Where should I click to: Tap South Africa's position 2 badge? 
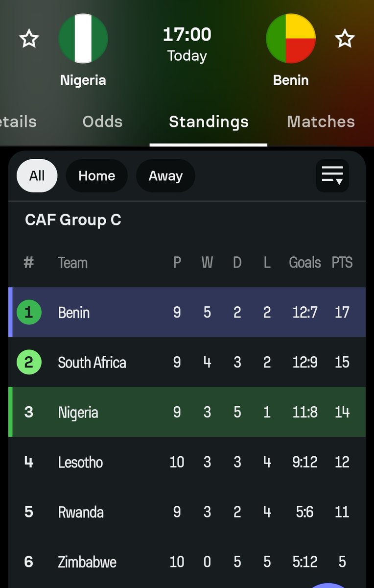[29, 362]
